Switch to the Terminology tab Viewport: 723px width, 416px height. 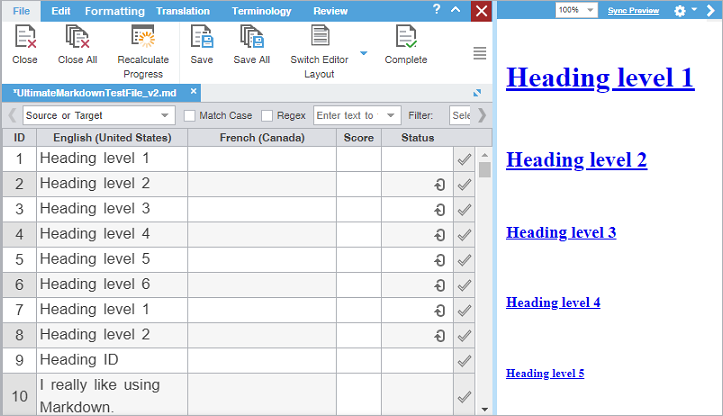pos(261,11)
